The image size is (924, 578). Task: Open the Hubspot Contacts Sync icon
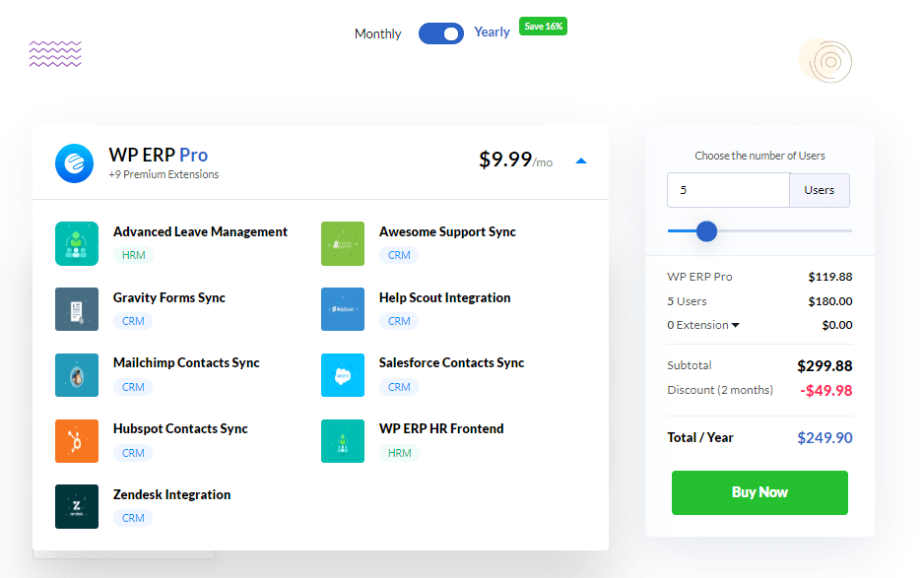77,441
